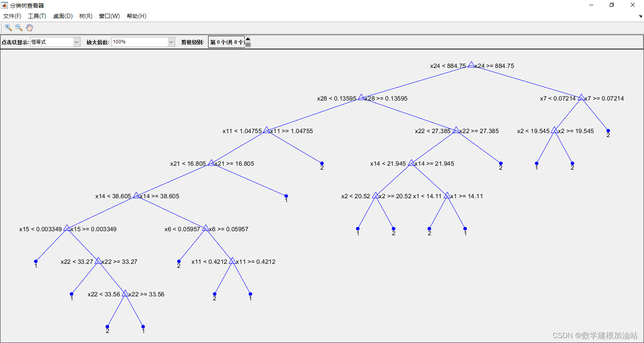Click node triangle x14 < 38.605
This screenshot has width=644, height=343.
[x=136, y=195]
